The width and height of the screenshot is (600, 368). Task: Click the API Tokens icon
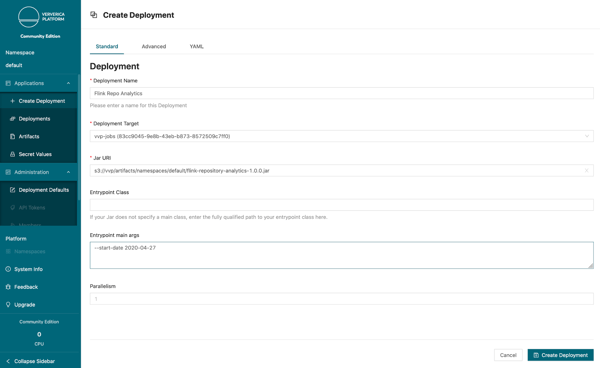[12, 207]
